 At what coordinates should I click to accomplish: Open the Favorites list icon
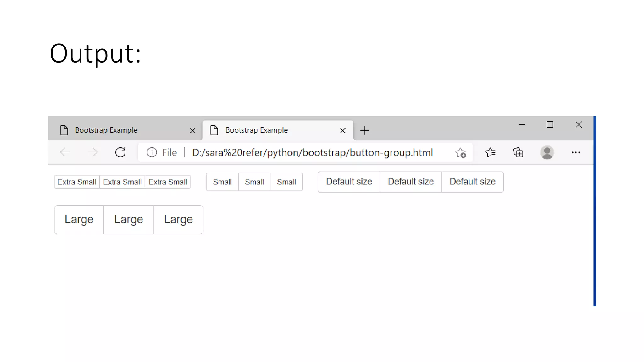[490, 152]
